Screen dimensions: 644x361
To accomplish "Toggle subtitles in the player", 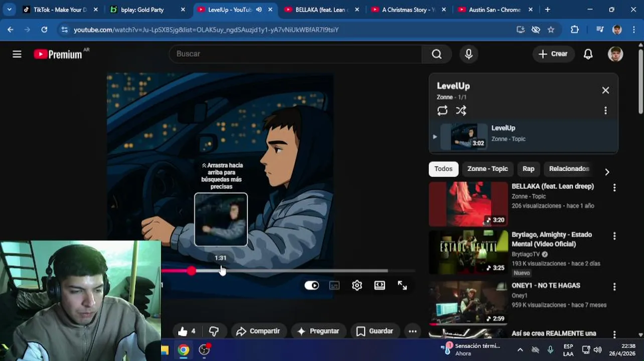I will (335, 285).
